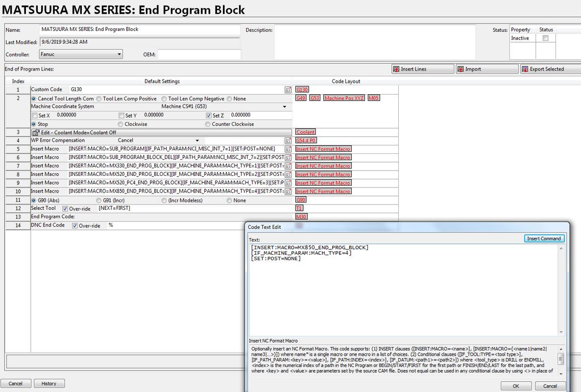The image size is (581, 392).
Task: Toggle the Set Z checkbox
Action: click(x=209, y=116)
